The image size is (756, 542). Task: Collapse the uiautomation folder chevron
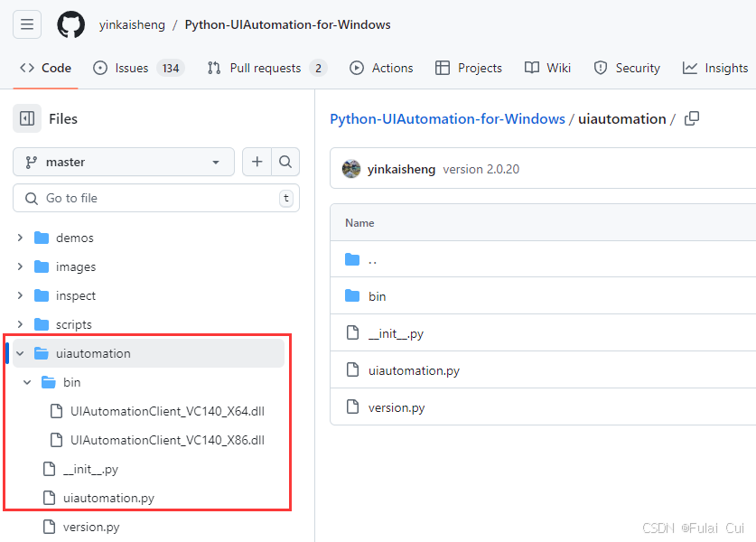20,353
